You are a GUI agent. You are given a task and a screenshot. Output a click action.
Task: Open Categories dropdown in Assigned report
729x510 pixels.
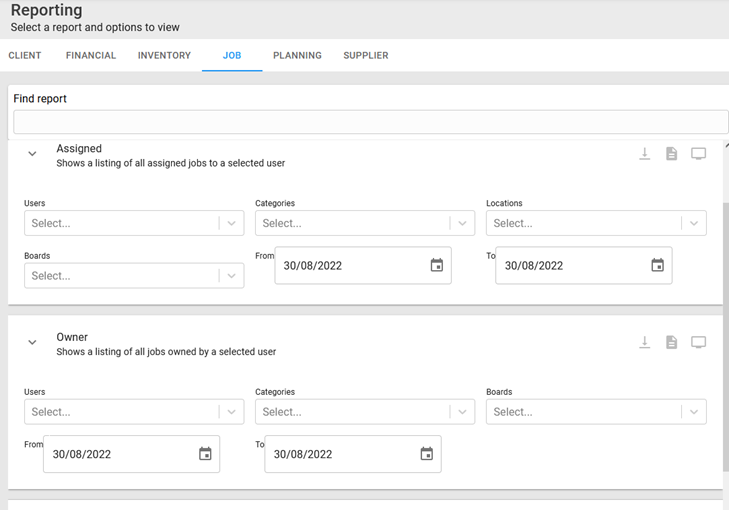click(x=365, y=223)
